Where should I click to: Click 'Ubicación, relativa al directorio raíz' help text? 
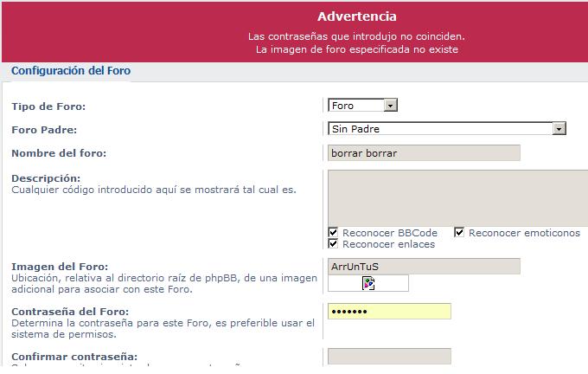click(164, 283)
